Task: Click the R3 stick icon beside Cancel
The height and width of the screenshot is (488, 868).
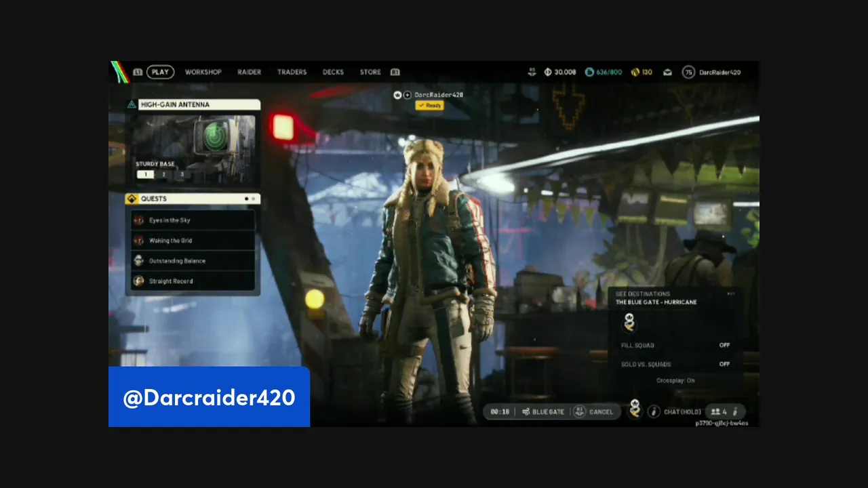Action: click(x=579, y=411)
